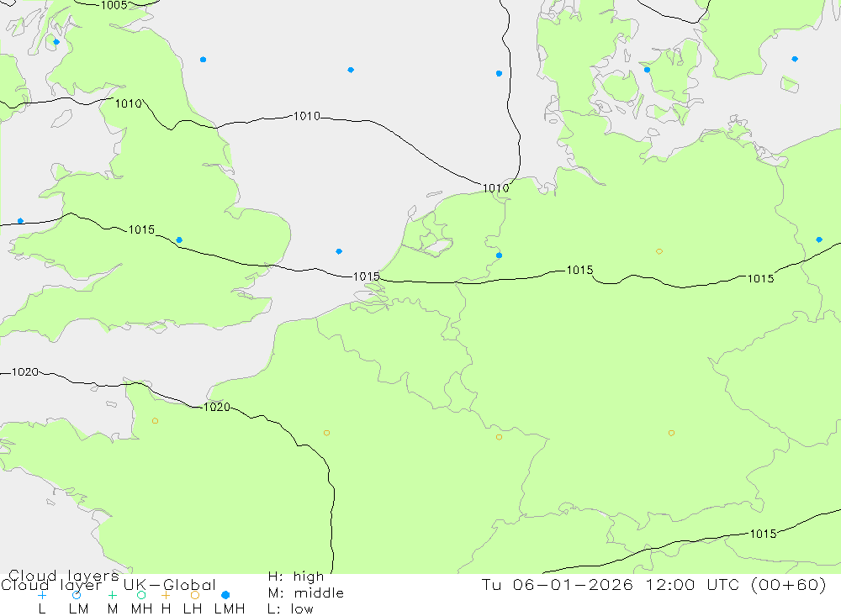This screenshot has height=616, width=841.
Task: Click the 1010 isobar label near the German coast
Action: pos(495,188)
